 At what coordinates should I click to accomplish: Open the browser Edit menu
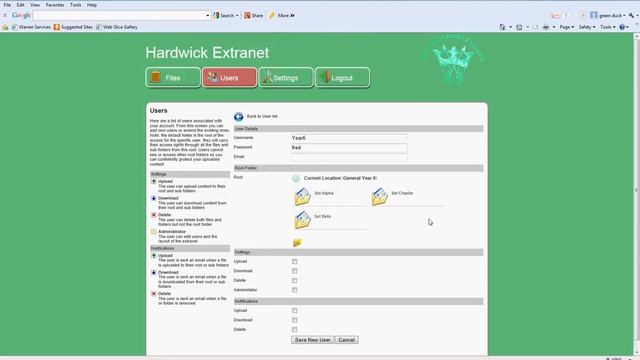(x=20, y=5)
